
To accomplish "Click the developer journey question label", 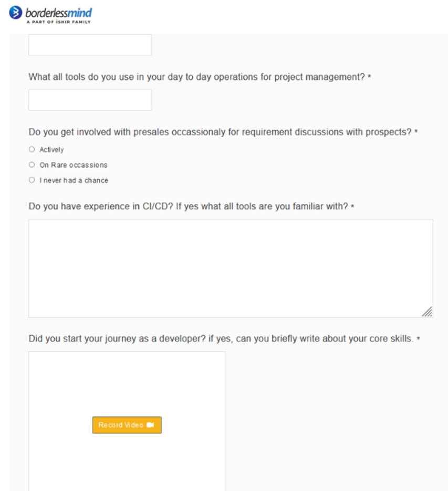I will [x=221, y=339].
